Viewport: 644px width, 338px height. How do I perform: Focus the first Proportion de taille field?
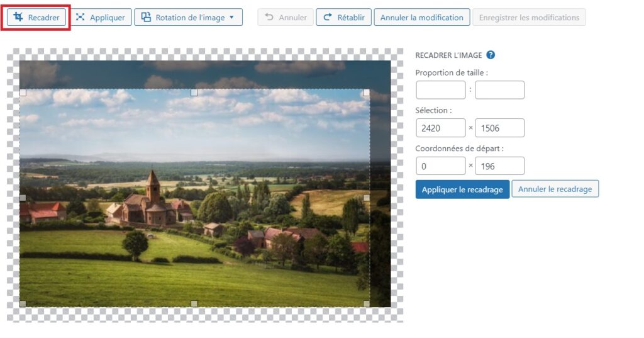[440, 90]
